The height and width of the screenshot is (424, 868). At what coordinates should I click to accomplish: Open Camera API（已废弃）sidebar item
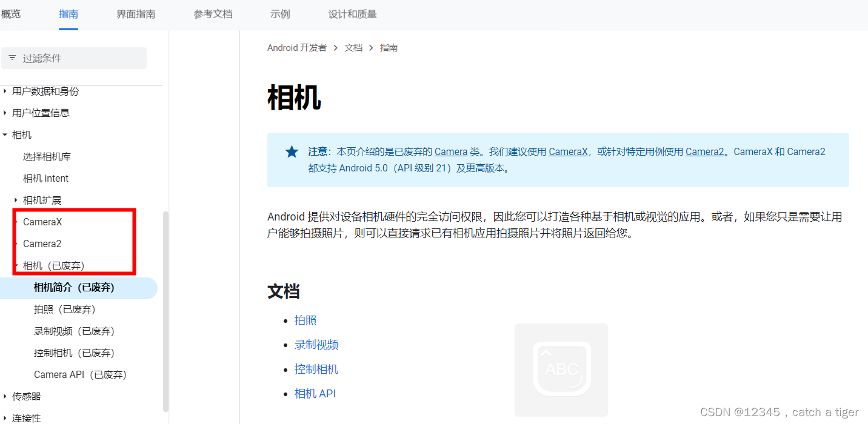tap(80, 375)
